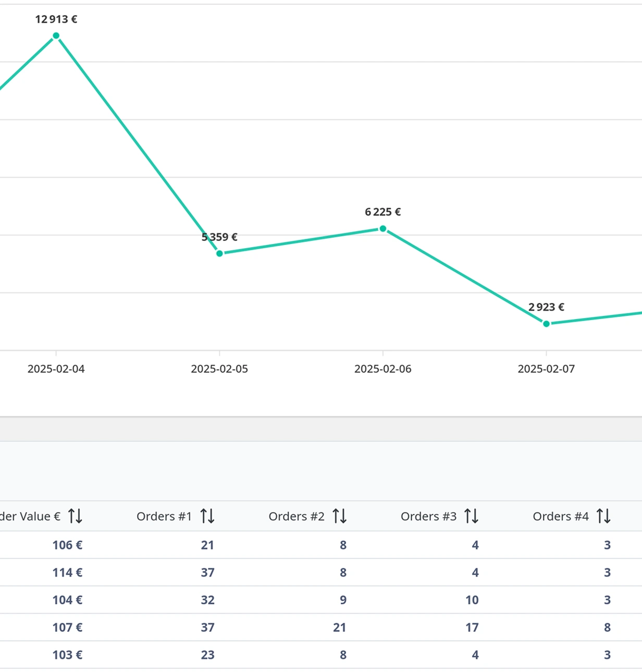Click the Orders #3 column header label
Screen dimensions: 642x672
[428, 516]
